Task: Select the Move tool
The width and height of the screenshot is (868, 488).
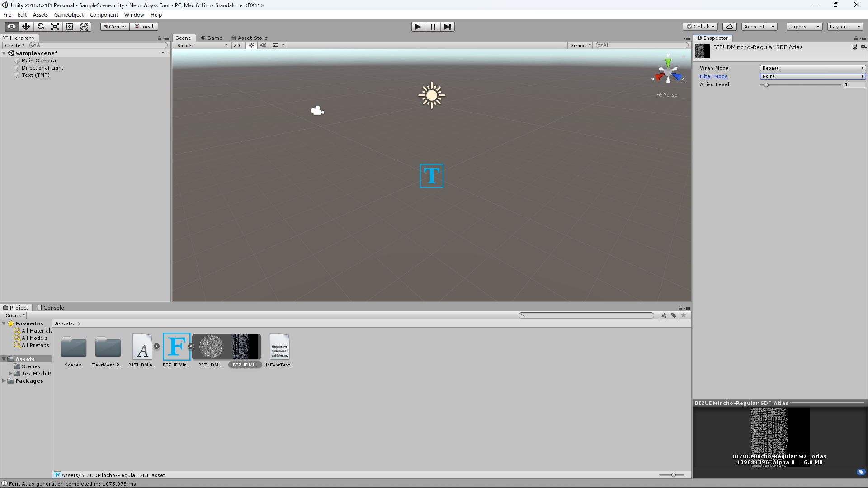Action: [x=26, y=27]
